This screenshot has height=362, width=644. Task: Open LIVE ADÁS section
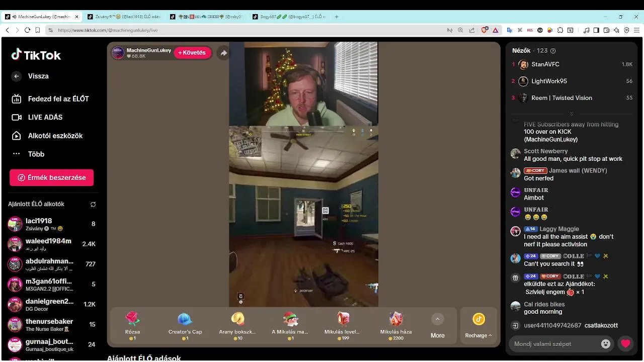click(37, 117)
